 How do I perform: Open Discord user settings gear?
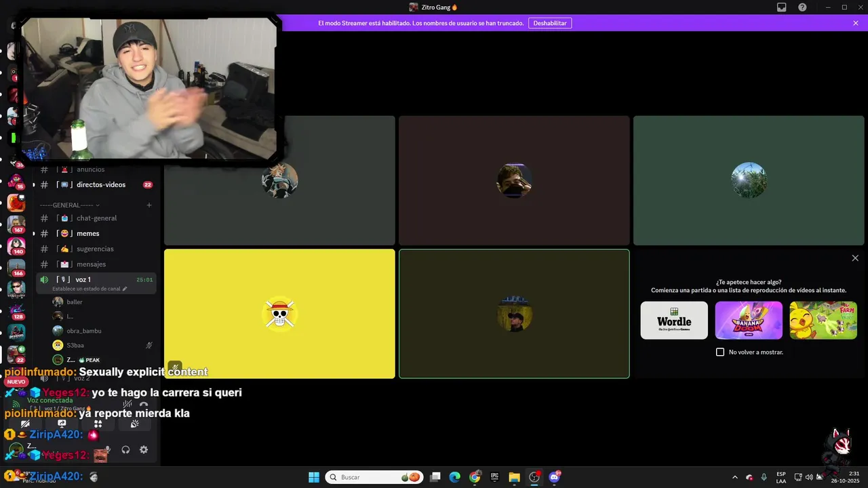click(144, 449)
